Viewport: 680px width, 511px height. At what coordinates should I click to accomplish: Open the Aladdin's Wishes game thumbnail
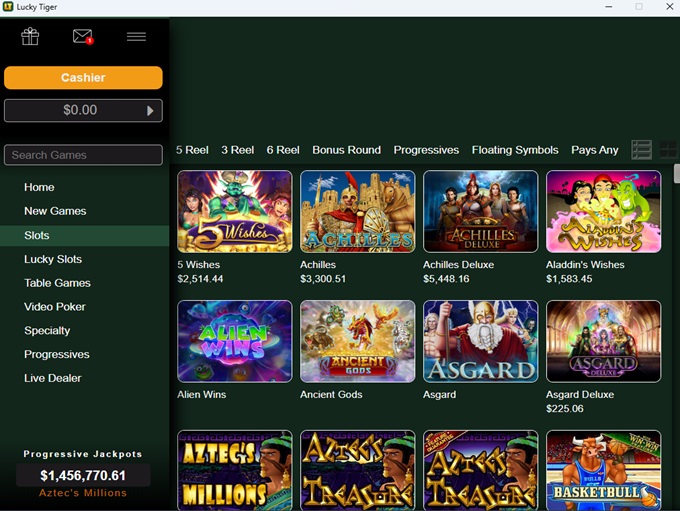[604, 212]
